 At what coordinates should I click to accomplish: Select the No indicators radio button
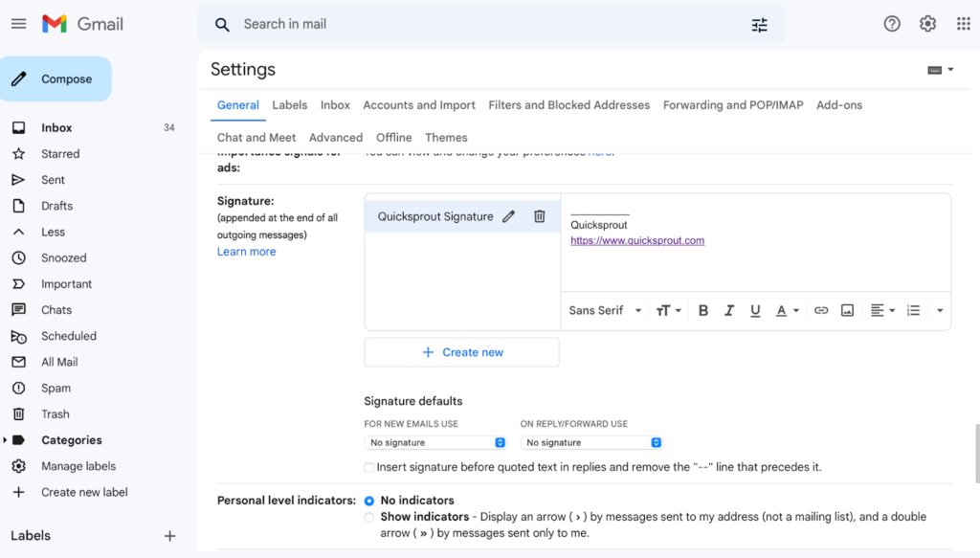(x=368, y=500)
